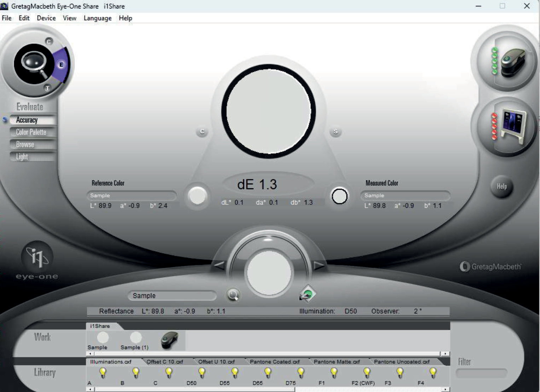The image size is (540, 392).
Task: Click the Measured Color name field
Action: (x=405, y=196)
